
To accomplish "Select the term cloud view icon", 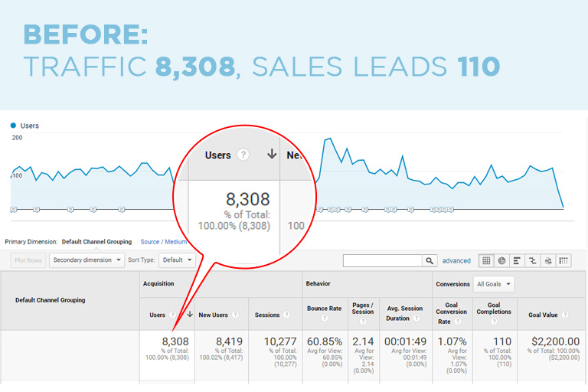I will click(547, 260).
